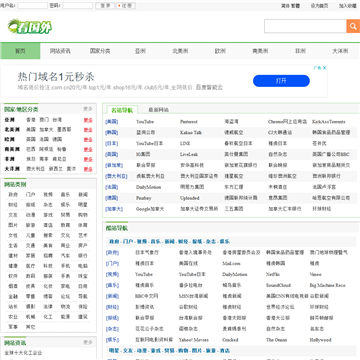Open 体育 in the 网站类别 grid
This screenshot has height=360, width=360.
(x=83, y=225)
